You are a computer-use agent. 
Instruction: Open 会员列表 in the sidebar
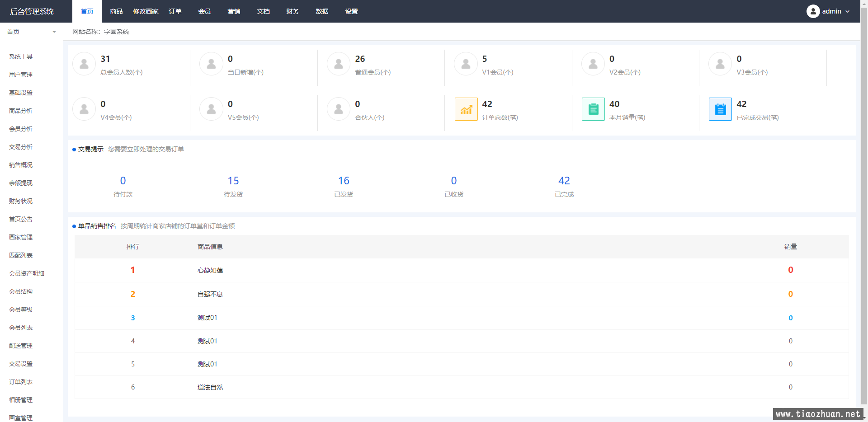pyautogui.click(x=21, y=328)
